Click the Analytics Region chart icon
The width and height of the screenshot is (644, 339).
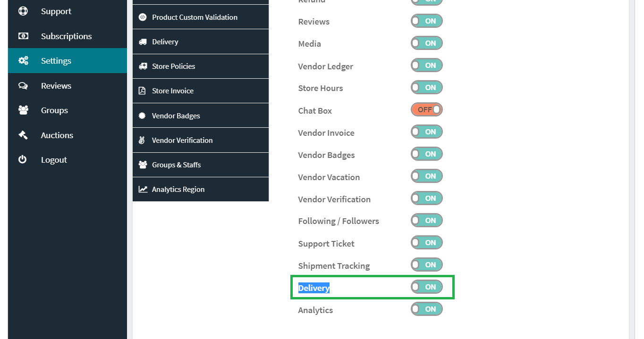point(143,189)
